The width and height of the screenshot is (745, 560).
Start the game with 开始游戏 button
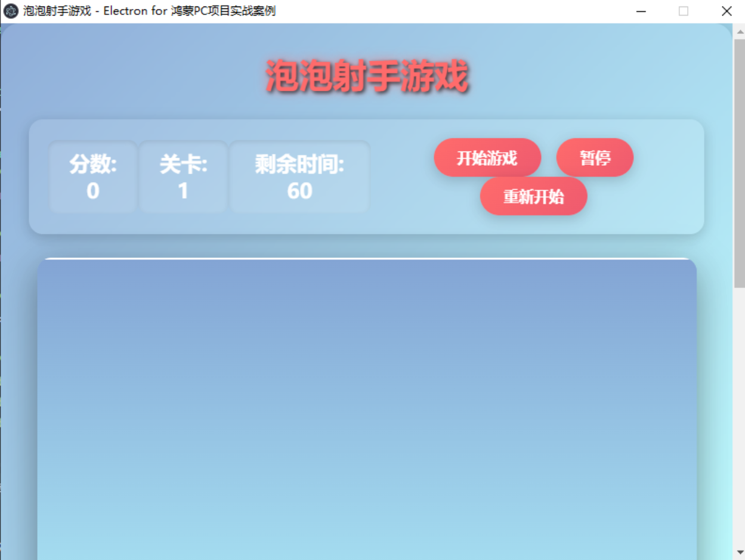pos(487,157)
